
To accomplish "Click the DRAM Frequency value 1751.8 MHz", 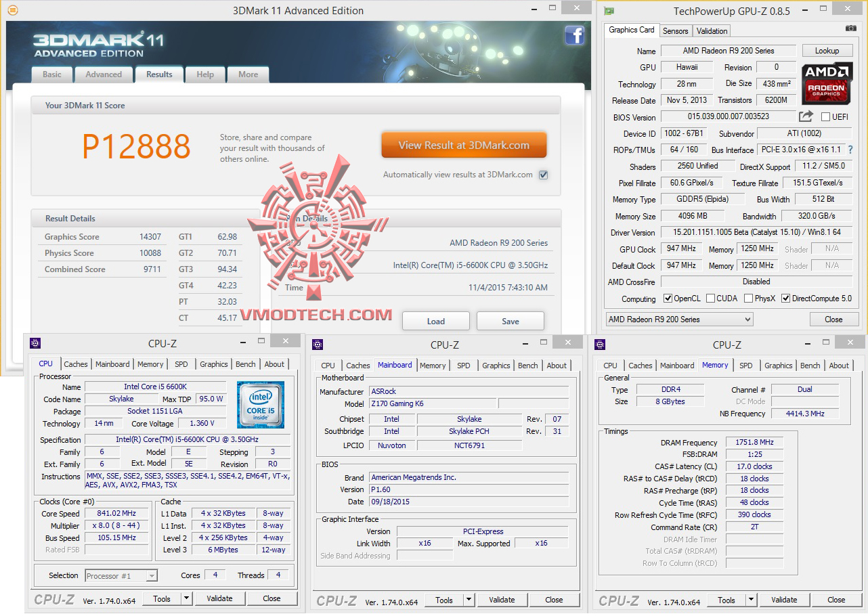I will pos(754,442).
